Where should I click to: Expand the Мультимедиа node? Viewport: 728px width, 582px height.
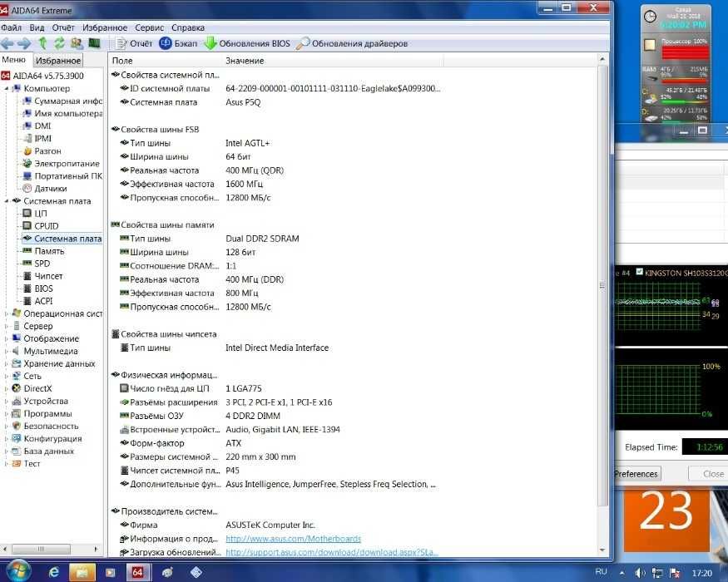pyautogui.click(x=7, y=352)
